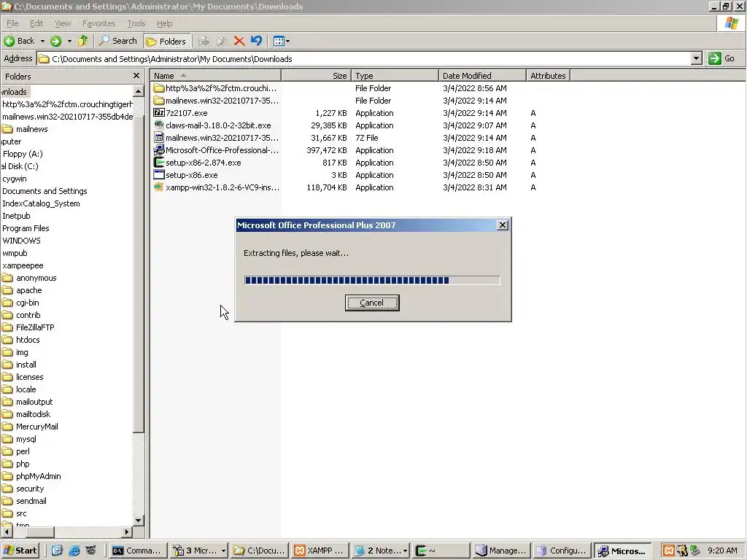Click the address bar path field

[x=364, y=59]
